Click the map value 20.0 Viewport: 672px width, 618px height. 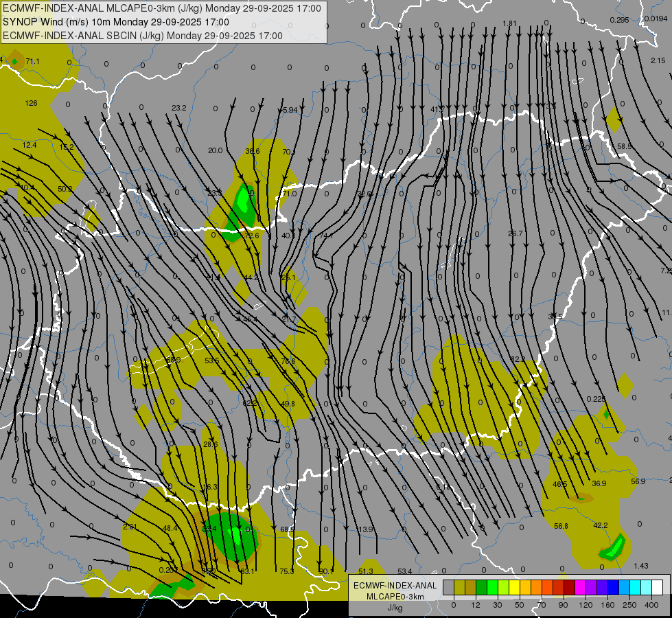[x=216, y=150]
